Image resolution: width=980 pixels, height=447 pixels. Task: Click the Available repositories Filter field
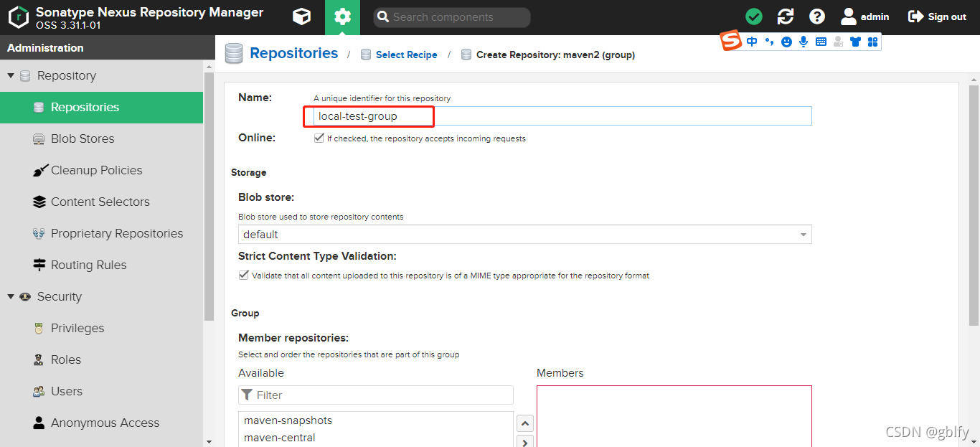(x=376, y=395)
